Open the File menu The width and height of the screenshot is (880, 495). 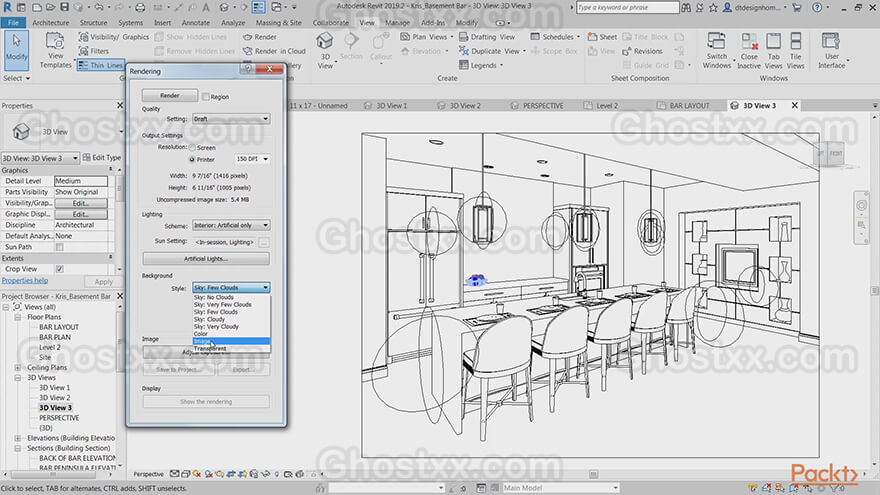click(x=13, y=22)
